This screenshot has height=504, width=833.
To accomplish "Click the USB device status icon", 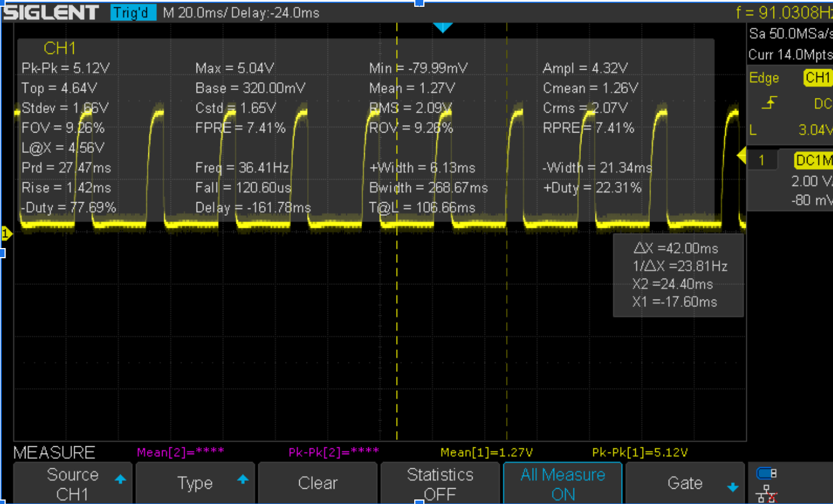I will pyautogui.click(x=766, y=473).
